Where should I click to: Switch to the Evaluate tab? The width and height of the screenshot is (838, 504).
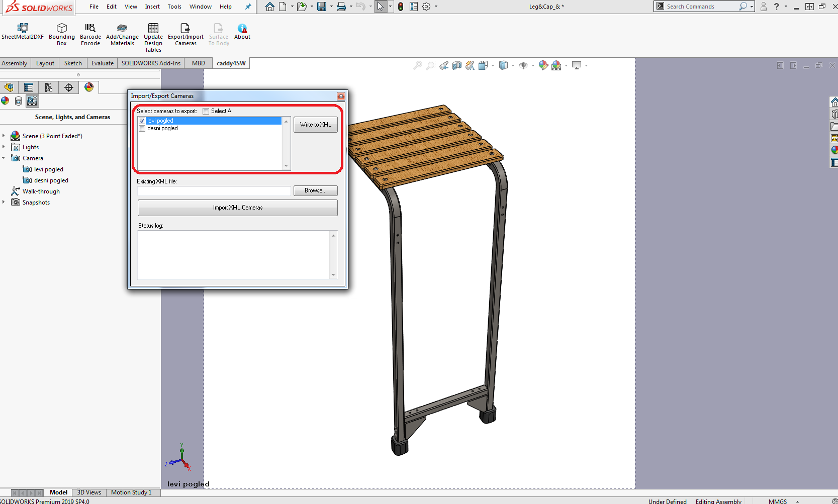pyautogui.click(x=103, y=63)
